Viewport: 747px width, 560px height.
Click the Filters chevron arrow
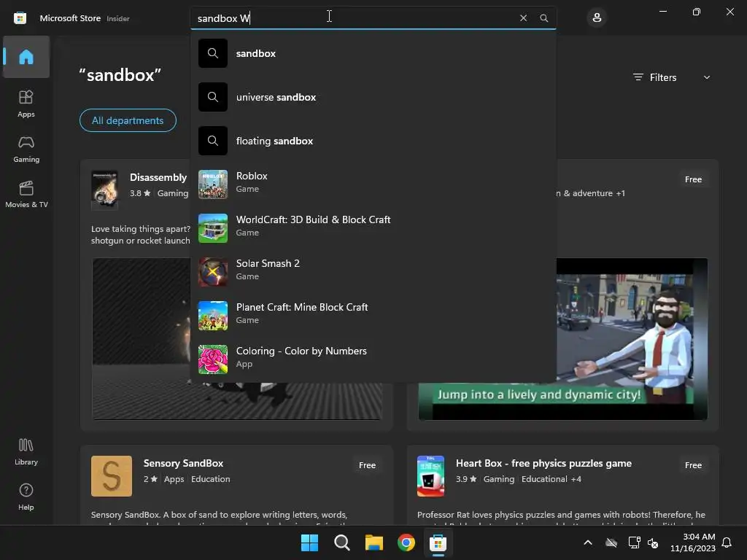coord(707,77)
